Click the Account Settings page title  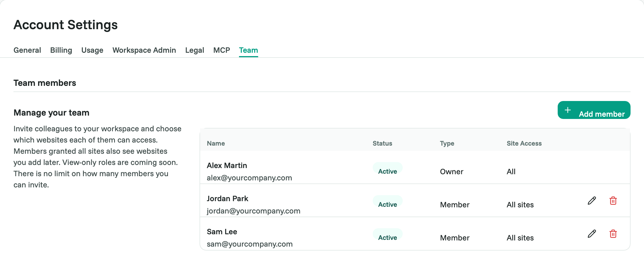[66, 25]
